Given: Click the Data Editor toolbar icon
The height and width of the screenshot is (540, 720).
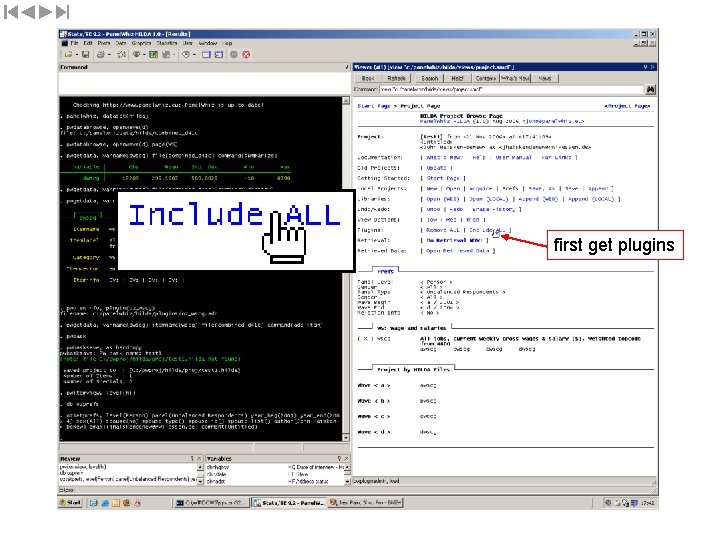Looking at the screenshot, I should [x=206, y=55].
